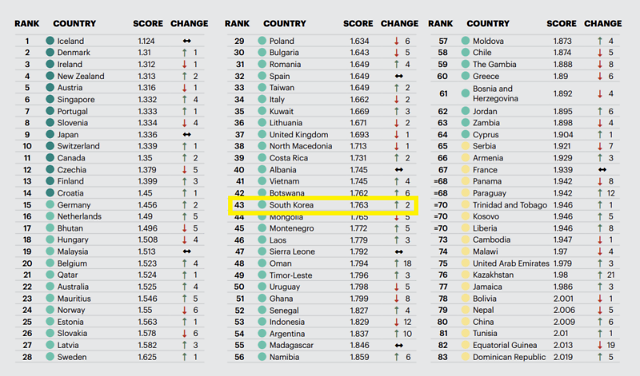Click the green dot next to South Korea

262,205
